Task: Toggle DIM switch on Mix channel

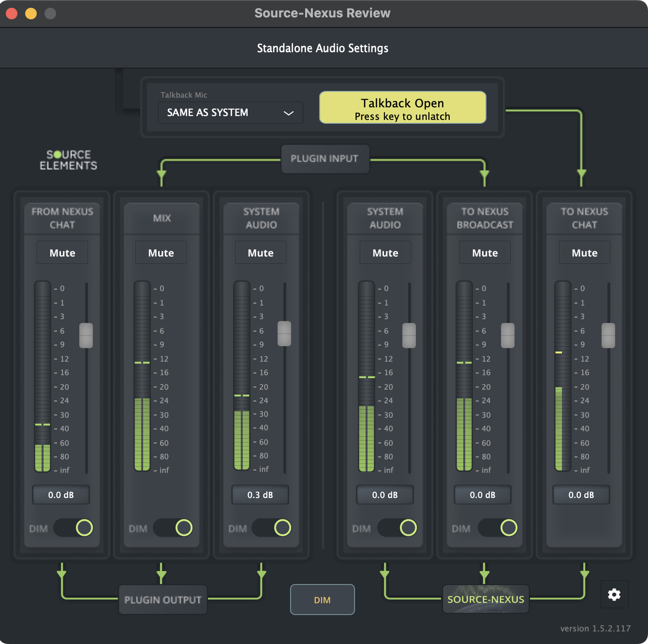Action: 173,527
